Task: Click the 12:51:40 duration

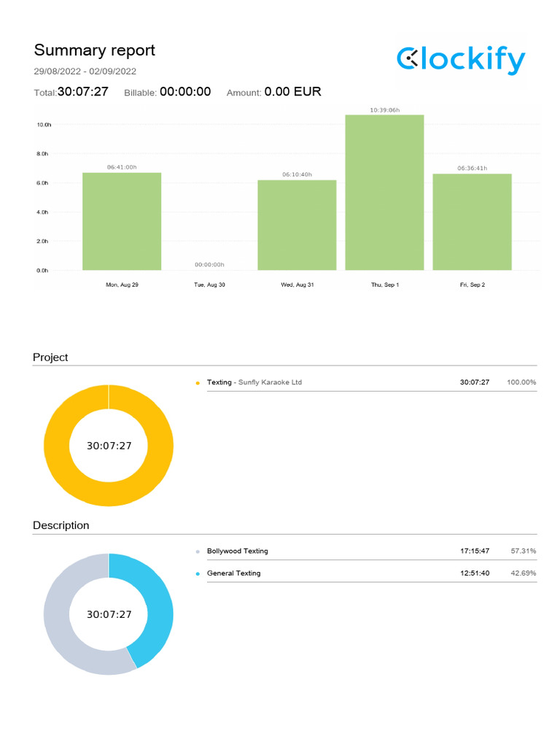Action: (x=475, y=573)
